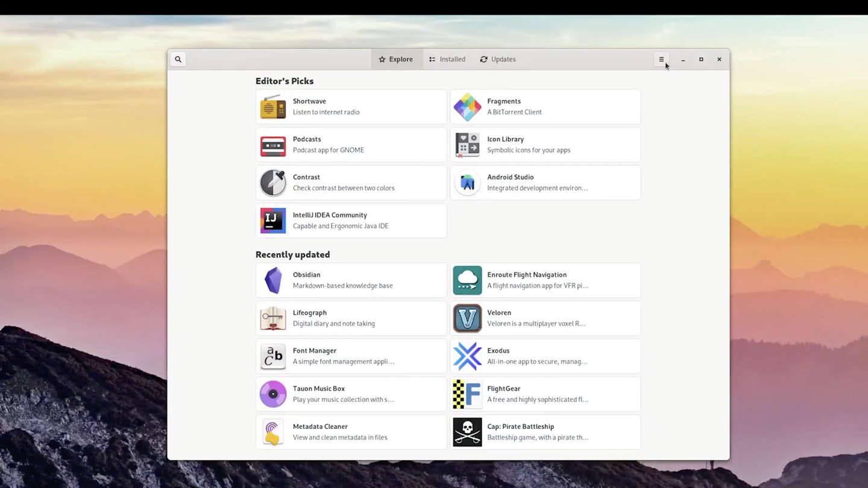Click the "Listen to internet radio" description
Viewport: 868px width, 488px height.
coord(326,112)
